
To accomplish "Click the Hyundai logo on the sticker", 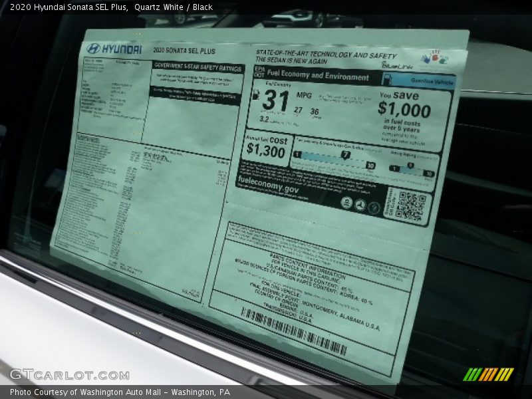I will [x=114, y=49].
